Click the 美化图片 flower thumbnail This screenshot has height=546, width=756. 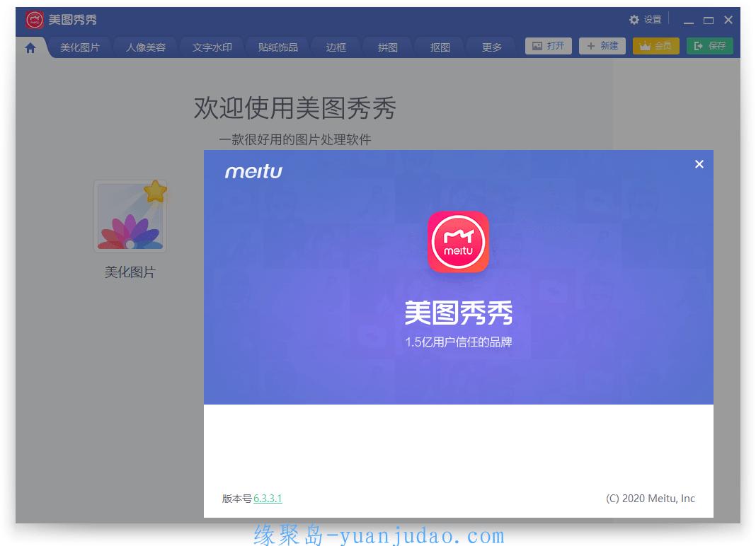pos(130,216)
